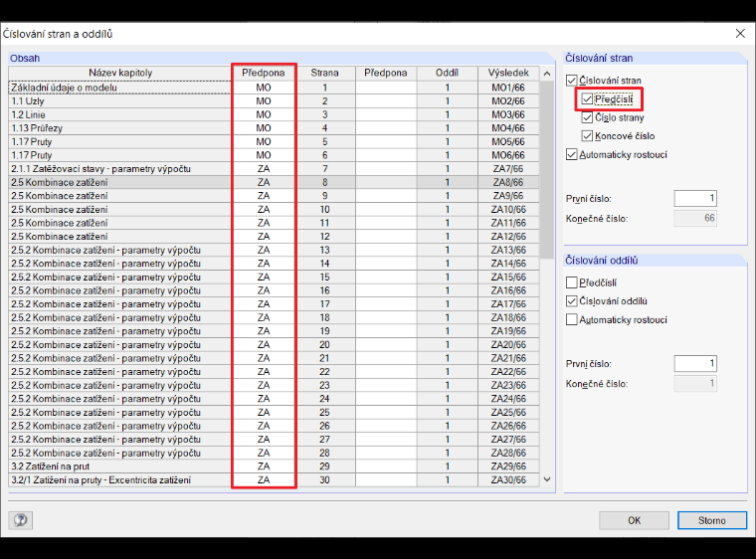Click the vertical scrollbar thumb
The image size is (756, 559).
point(547,170)
